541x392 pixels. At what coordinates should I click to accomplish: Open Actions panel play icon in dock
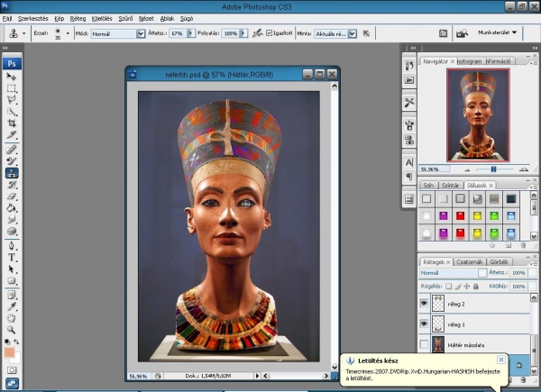coord(409,80)
